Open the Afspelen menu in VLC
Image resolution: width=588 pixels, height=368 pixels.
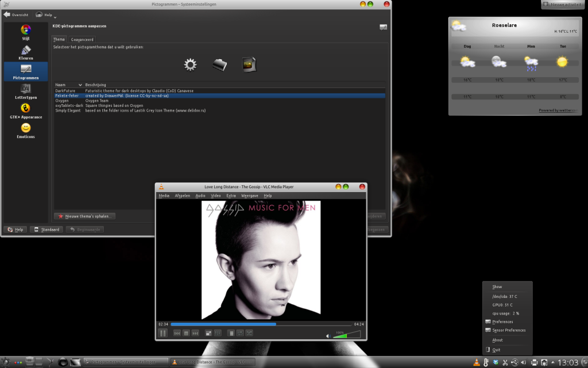(x=182, y=195)
